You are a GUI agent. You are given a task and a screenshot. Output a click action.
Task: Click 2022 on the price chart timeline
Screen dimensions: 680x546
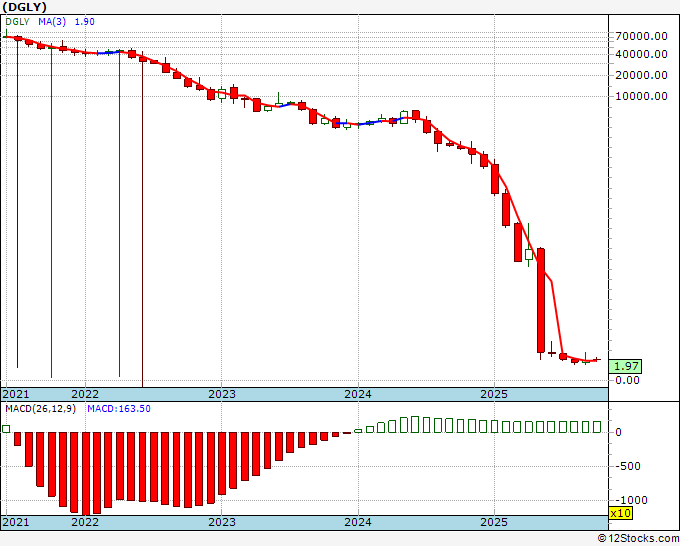[85, 394]
